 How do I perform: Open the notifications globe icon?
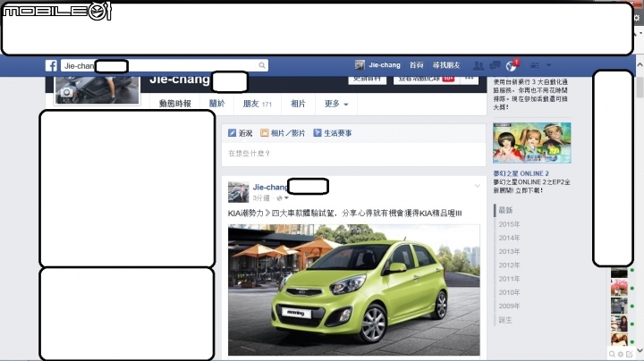(x=511, y=65)
